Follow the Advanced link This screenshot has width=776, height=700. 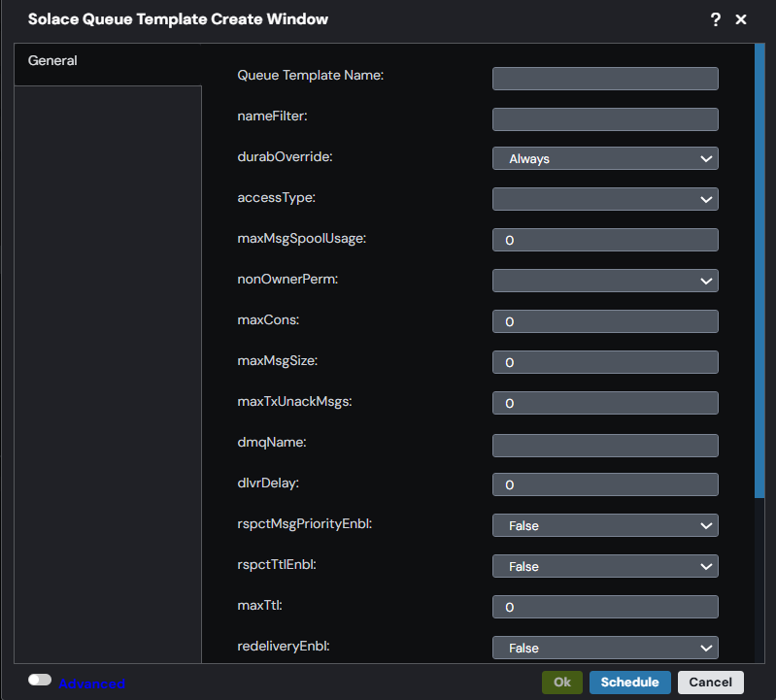pos(91,683)
